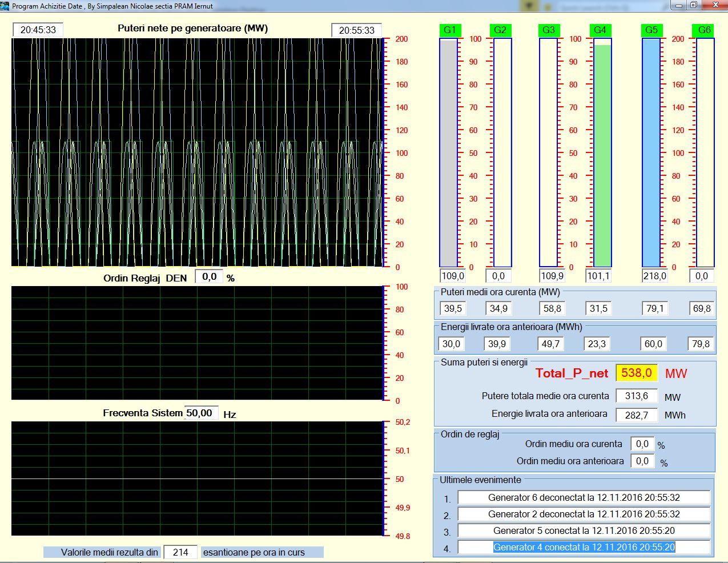
Task: Select the Generator 6 deconectat event entry
Action: pyautogui.click(x=584, y=498)
